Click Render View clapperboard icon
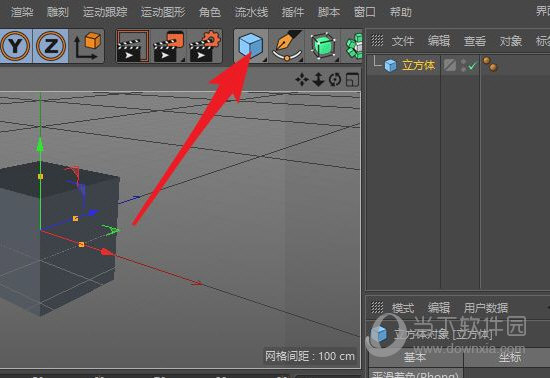Image resolution: width=550 pixels, height=378 pixels. coord(133,46)
